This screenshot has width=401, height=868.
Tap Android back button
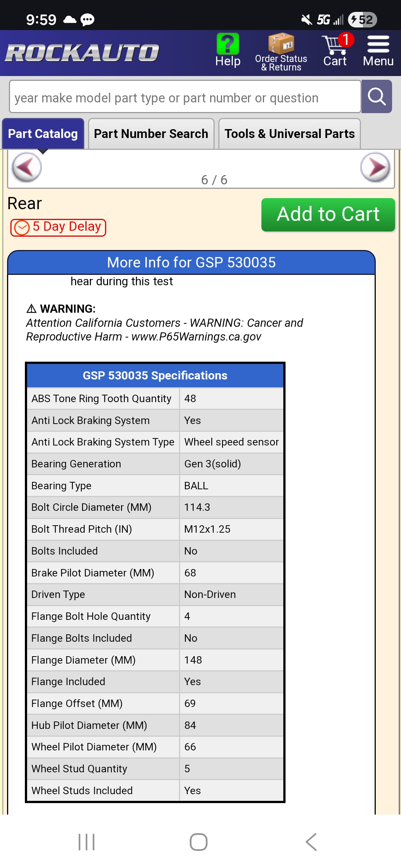(x=311, y=842)
